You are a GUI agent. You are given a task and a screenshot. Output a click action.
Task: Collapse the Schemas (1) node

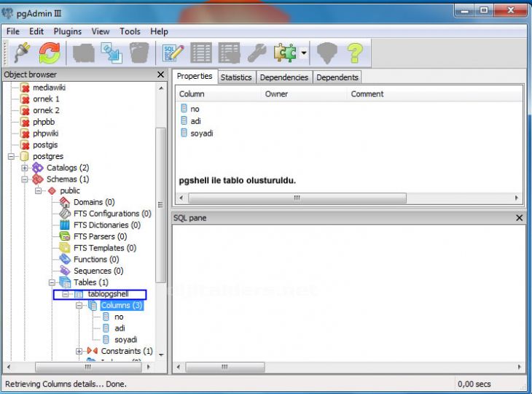point(25,179)
